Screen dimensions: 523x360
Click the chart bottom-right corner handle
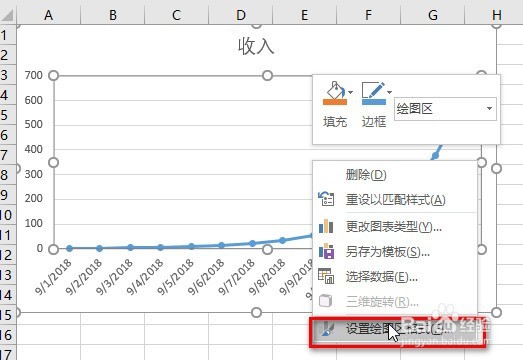(x=496, y=312)
